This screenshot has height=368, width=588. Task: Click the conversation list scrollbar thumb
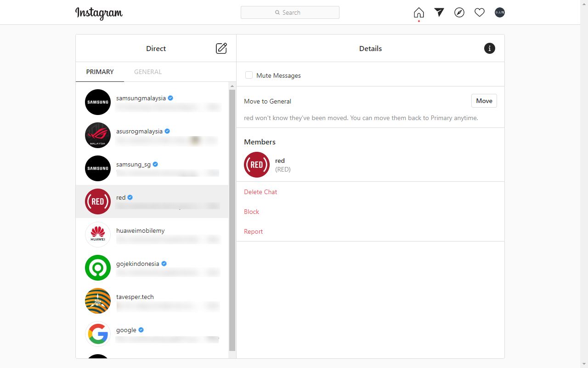(232, 220)
